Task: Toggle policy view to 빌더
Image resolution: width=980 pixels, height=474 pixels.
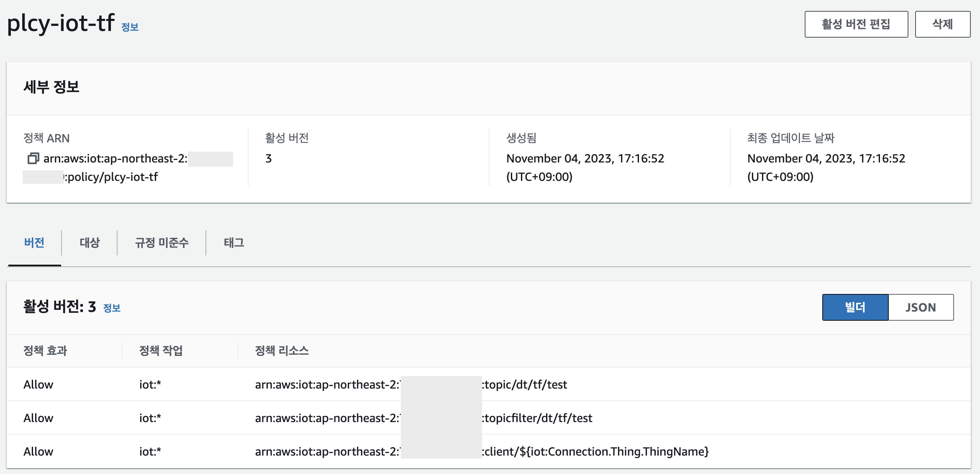Action: coord(855,307)
